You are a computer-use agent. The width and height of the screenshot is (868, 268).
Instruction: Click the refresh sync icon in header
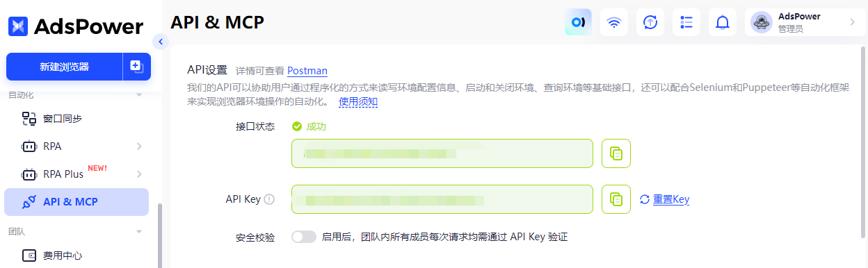pos(650,22)
